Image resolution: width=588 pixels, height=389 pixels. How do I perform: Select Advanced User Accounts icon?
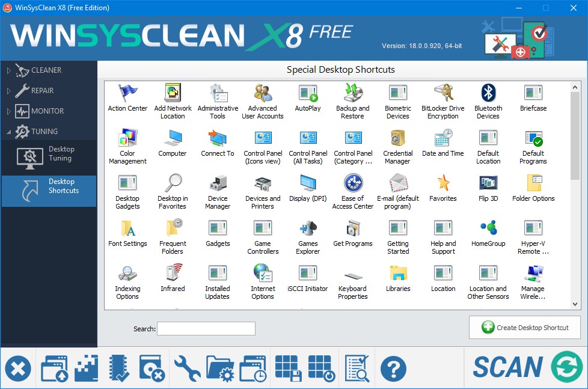(x=263, y=93)
